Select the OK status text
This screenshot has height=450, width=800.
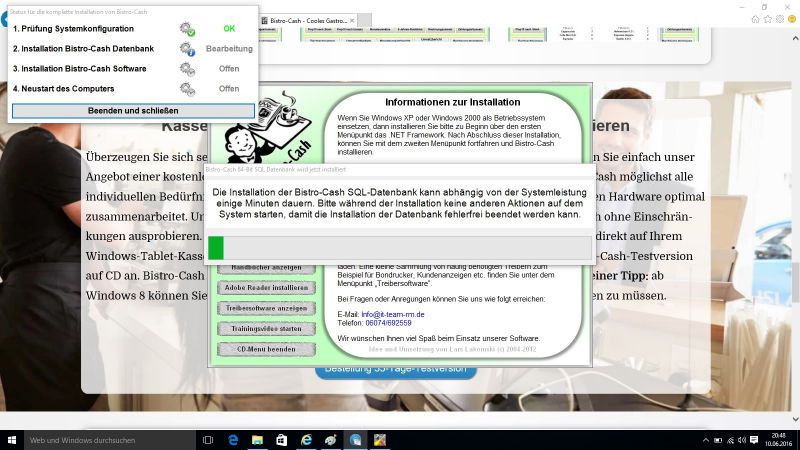229,29
